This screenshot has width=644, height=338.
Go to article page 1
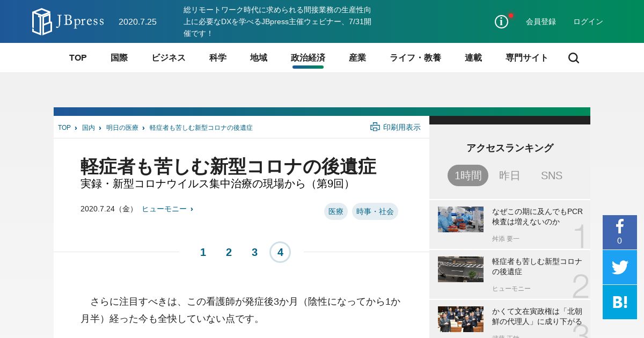click(203, 252)
